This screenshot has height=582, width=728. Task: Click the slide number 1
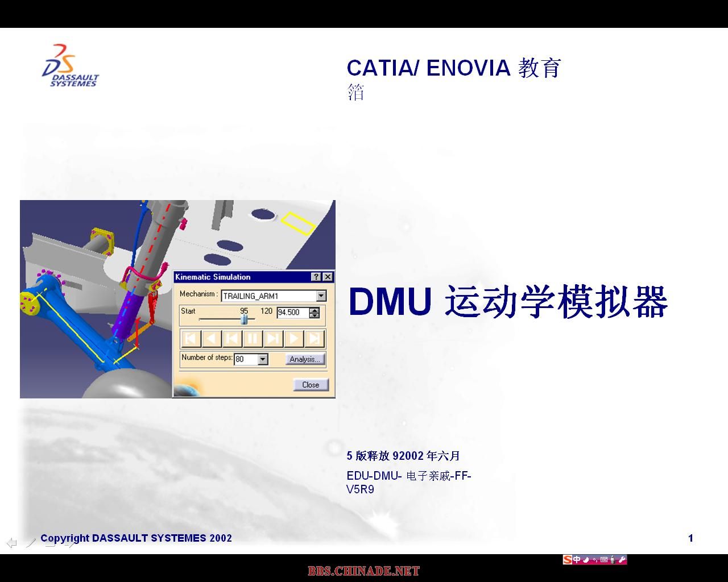pyautogui.click(x=690, y=538)
